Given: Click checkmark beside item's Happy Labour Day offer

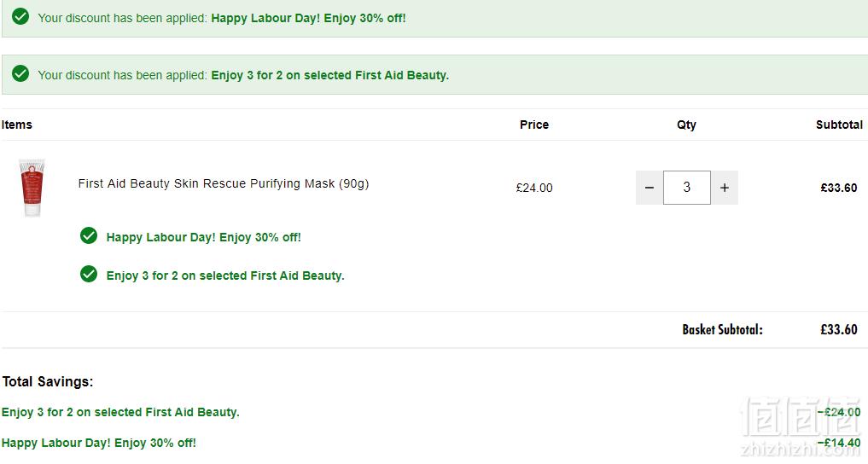Looking at the screenshot, I should coord(89,235).
